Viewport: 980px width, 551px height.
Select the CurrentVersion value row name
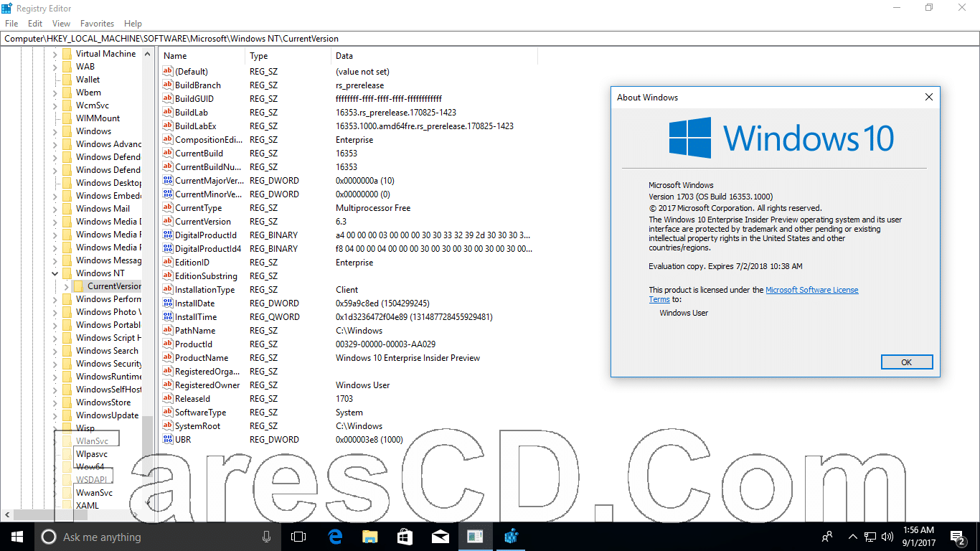(x=203, y=222)
